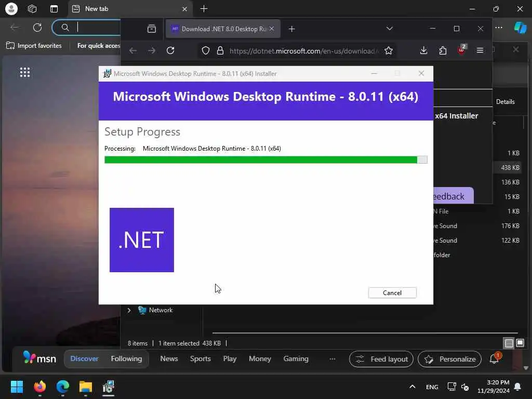Viewport: 532px width, 399px height.
Task: Minimize the Desktop Runtime installer window
Action: click(x=374, y=74)
